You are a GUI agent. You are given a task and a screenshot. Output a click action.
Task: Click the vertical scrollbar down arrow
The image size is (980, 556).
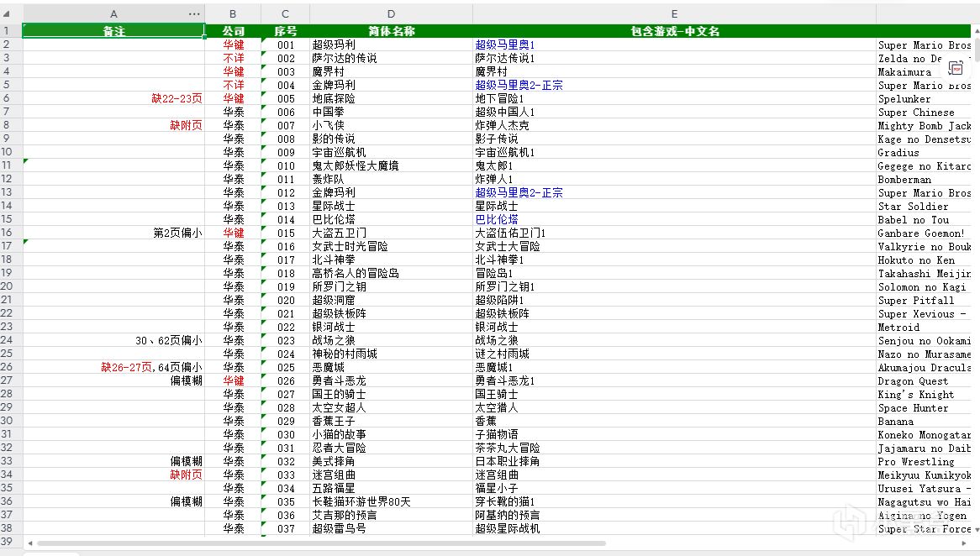click(x=977, y=529)
